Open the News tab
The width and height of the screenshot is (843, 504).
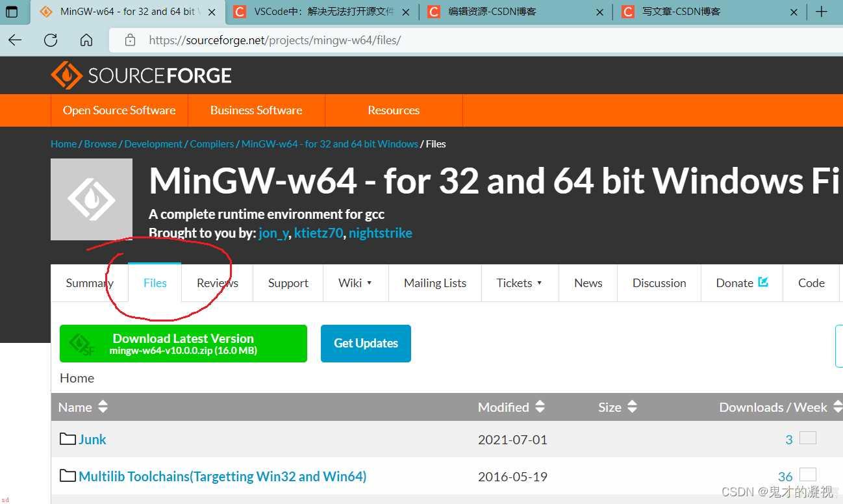(x=588, y=283)
